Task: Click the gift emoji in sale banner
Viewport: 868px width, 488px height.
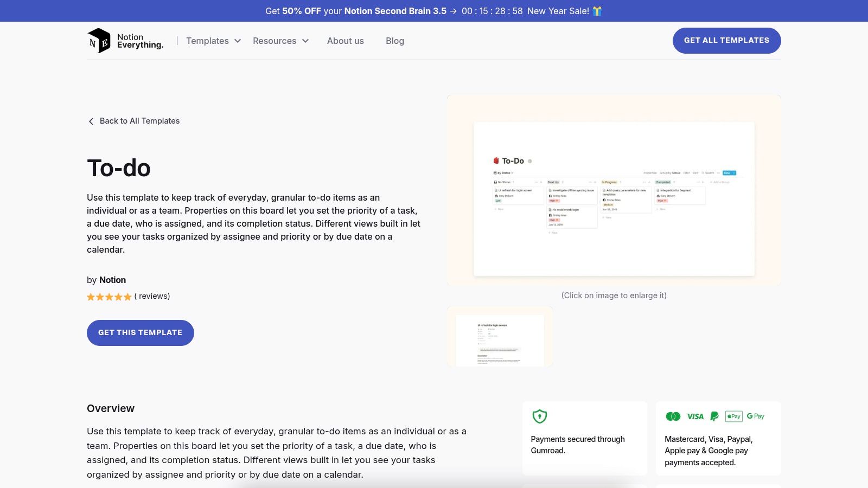Action: pyautogui.click(x=597, y=11)
